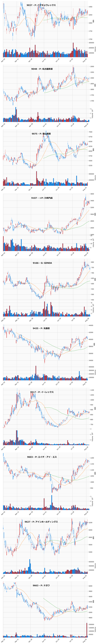
Task: Click the chart title 9603 - P: エイチ・アイ・エス
Action: tap(42, 457)
